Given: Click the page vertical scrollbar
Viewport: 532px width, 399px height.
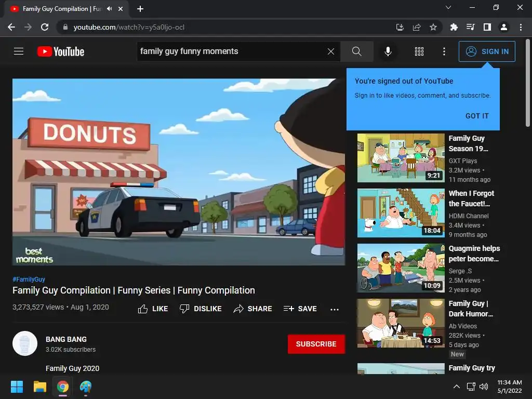Looking at the screenshot, I should [528, 83].
